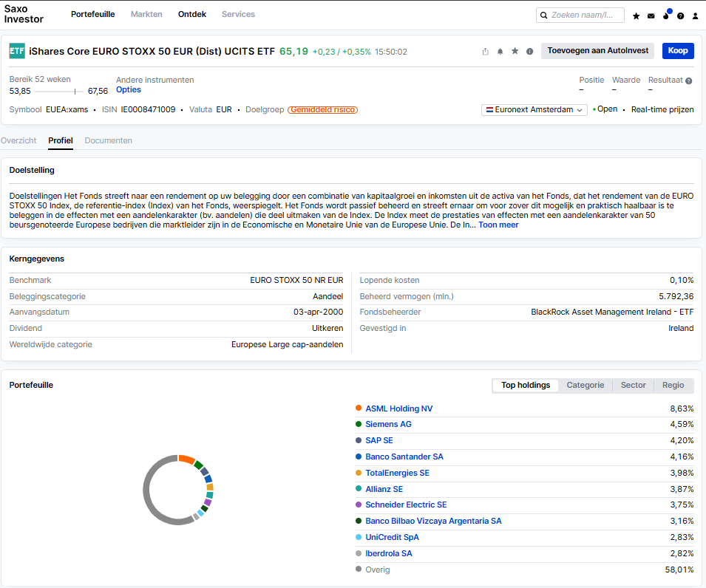
Task: Click the search name input field
Action: (580, 16)
